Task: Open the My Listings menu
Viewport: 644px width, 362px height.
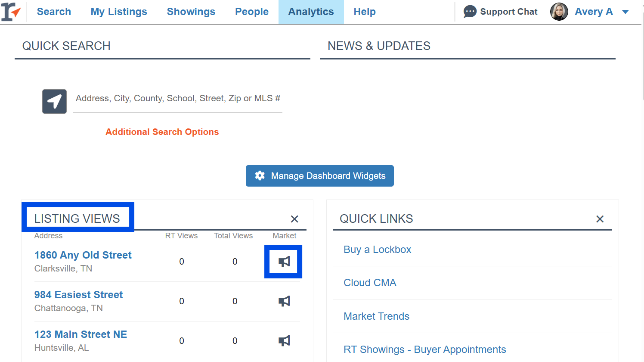Action: coord(119,12)
